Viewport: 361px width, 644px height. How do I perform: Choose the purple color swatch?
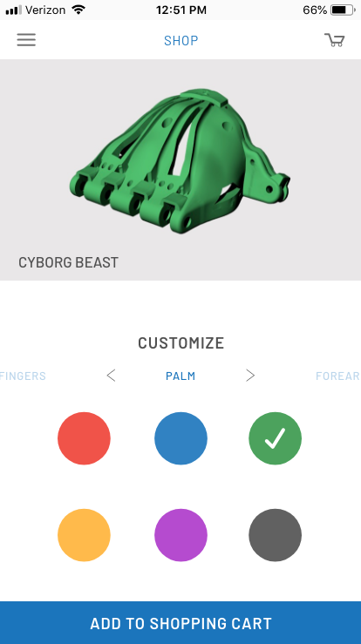click(x=180, y=535)
